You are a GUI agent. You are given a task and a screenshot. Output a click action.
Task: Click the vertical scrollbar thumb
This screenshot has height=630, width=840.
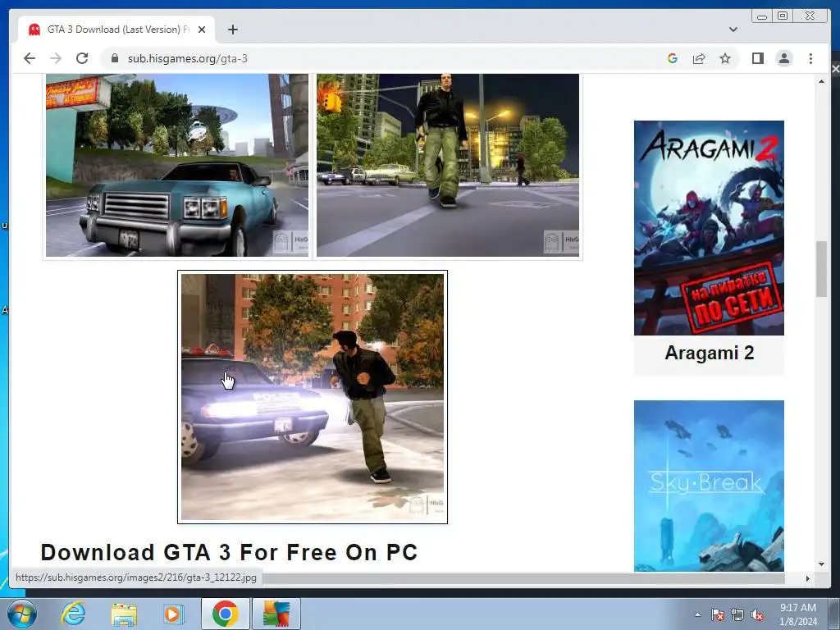[821, 268]
